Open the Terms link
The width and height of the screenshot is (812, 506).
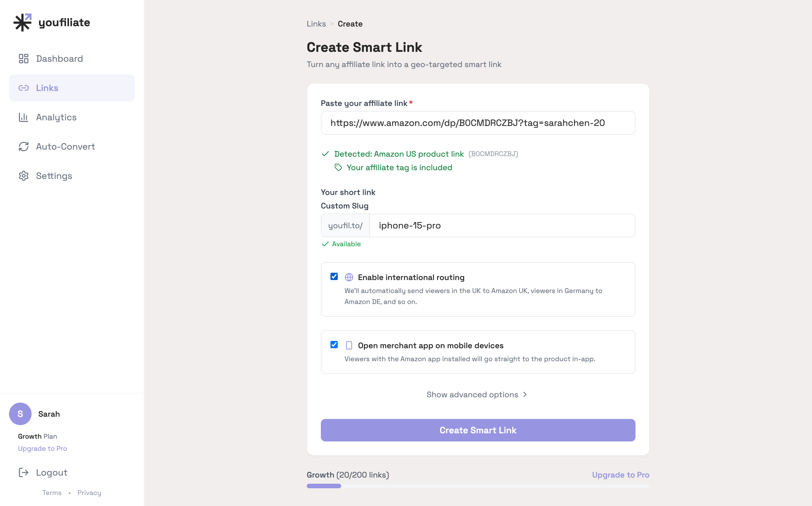point(52,492)
